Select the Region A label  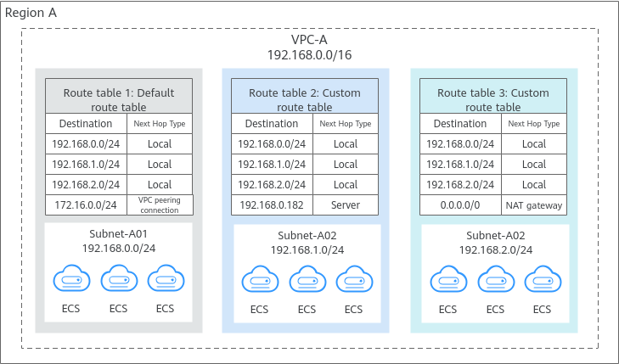click(31, 14)
